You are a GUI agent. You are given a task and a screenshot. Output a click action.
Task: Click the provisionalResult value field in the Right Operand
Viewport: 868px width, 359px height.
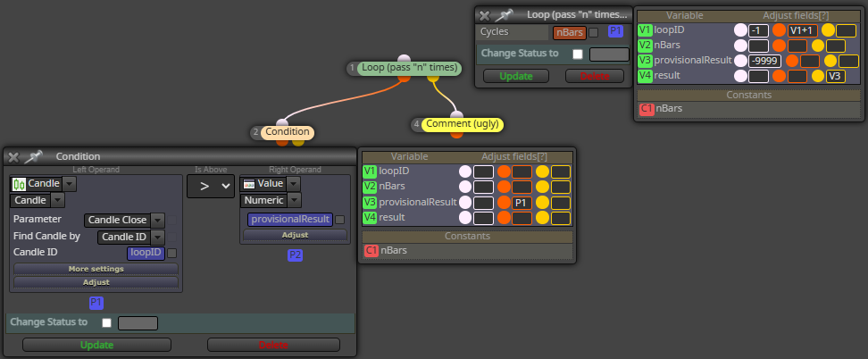coord(290,220)
